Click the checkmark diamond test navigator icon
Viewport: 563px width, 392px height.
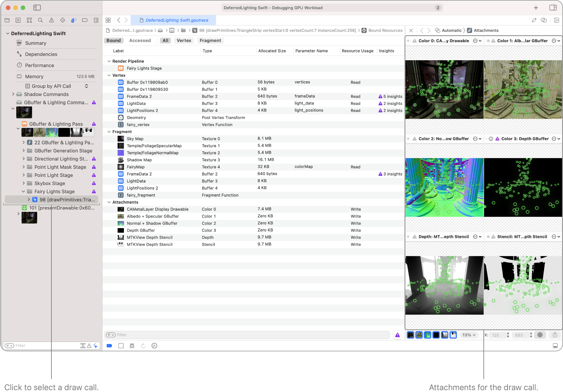[x=62, y=20]
